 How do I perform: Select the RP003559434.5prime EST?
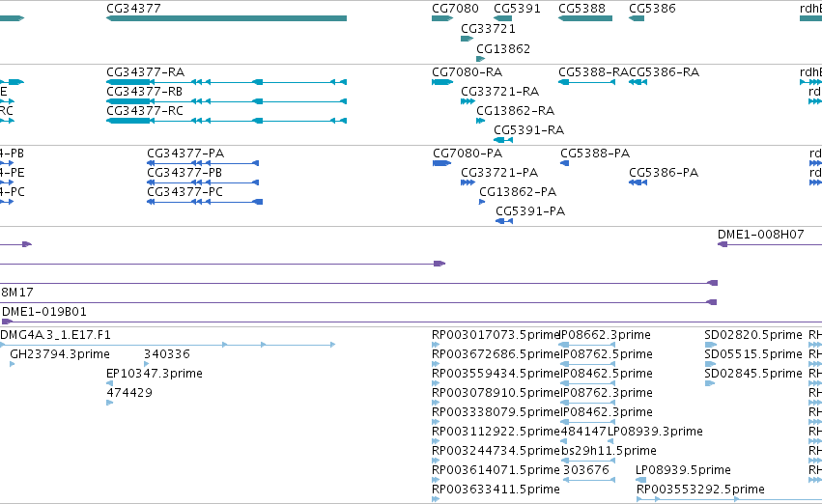(436, 383)
